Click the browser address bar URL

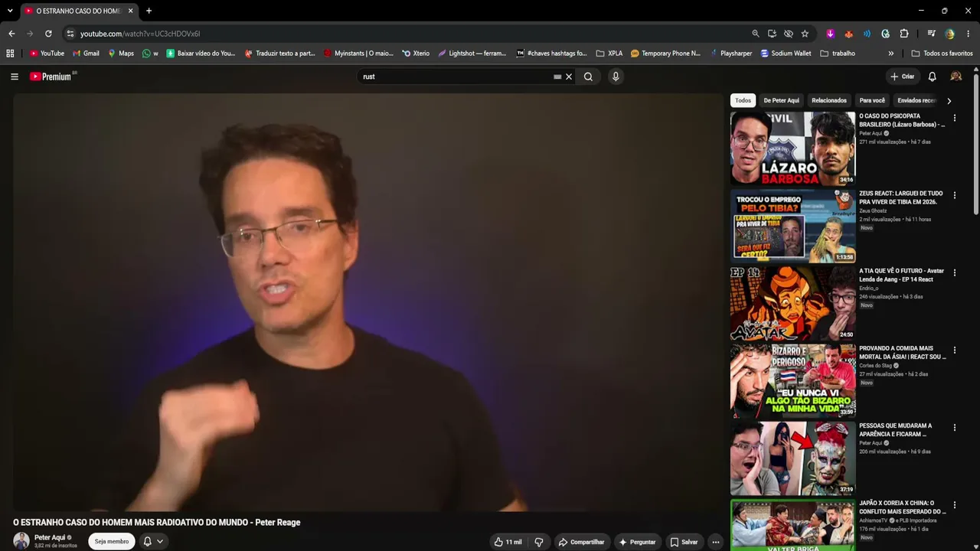pyautogui.click(x=140, y=34)
